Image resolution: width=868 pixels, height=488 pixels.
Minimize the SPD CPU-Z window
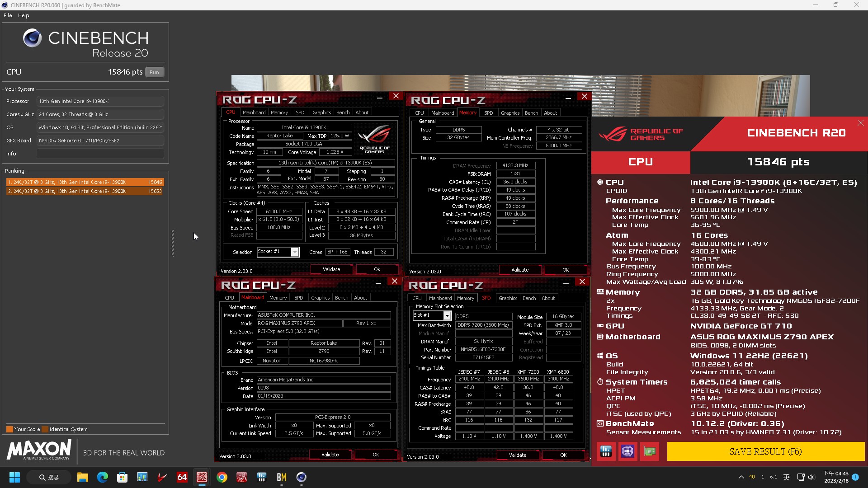tap(566, 282)
